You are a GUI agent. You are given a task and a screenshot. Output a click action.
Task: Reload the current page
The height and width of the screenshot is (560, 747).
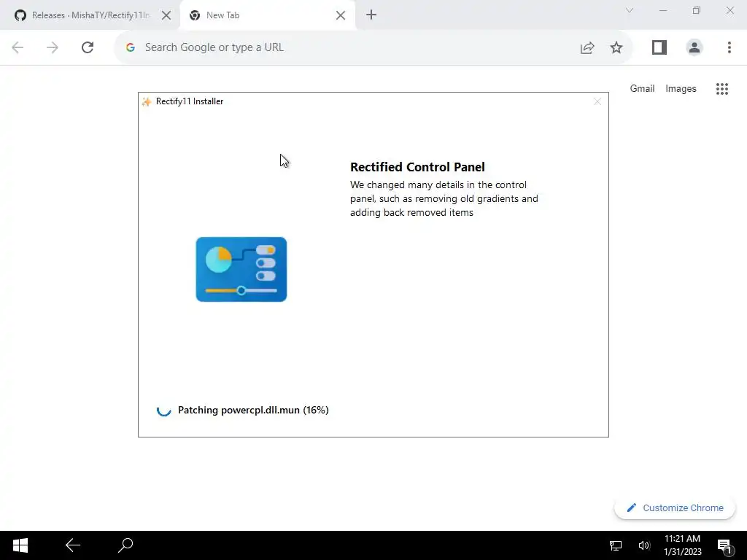tap(88, 47)
